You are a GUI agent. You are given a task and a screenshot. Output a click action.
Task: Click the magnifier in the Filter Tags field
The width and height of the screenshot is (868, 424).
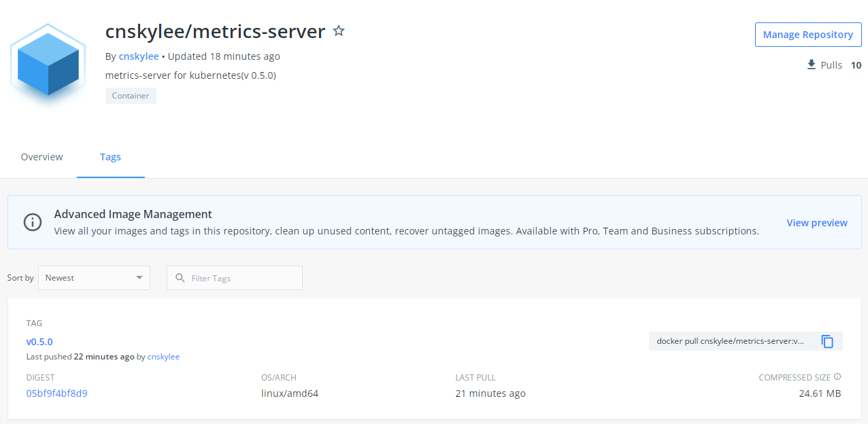(x=180, y=277)
